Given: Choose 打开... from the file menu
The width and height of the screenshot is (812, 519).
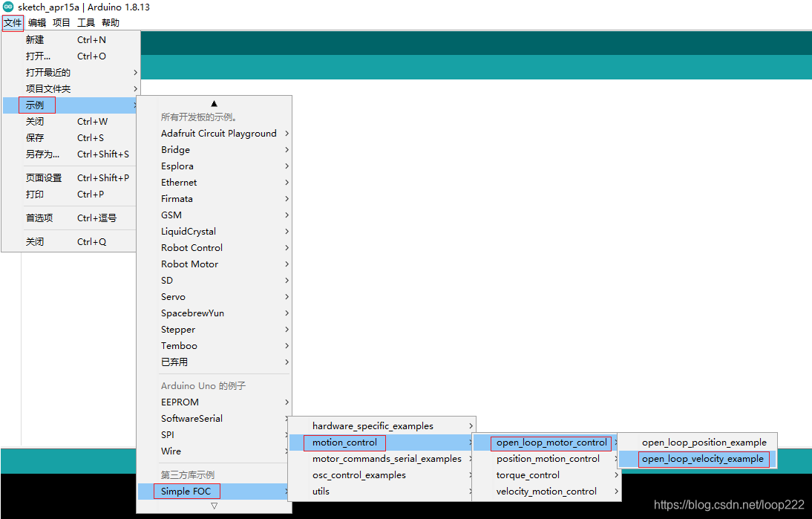Looking at the screenshot, I should tap(71, 56).
